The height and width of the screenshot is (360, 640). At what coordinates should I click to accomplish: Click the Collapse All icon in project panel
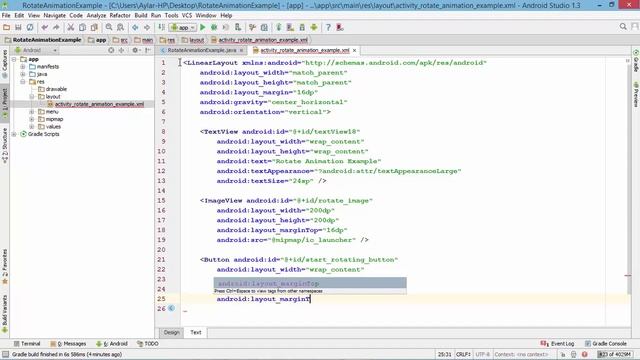pyautogui.click(x=121, y=50)
